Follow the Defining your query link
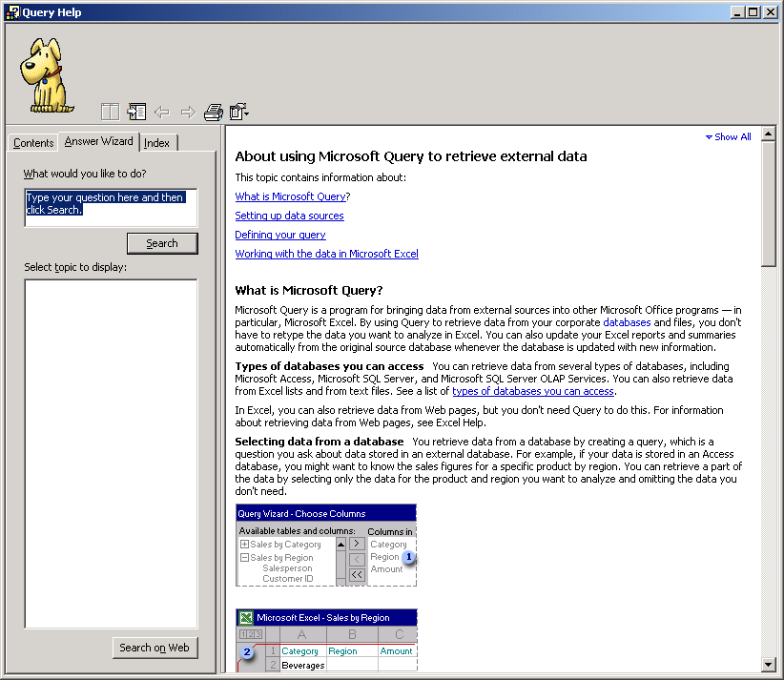Screen dimensions: 784x680 click(x=280, y=235)
